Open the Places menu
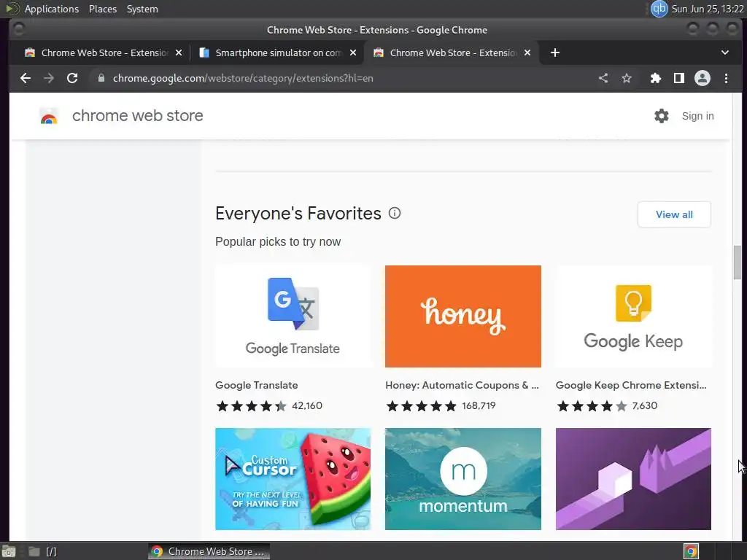Image resolution: width=747 pixels, height=560 pixels. [x=102, y=9]
